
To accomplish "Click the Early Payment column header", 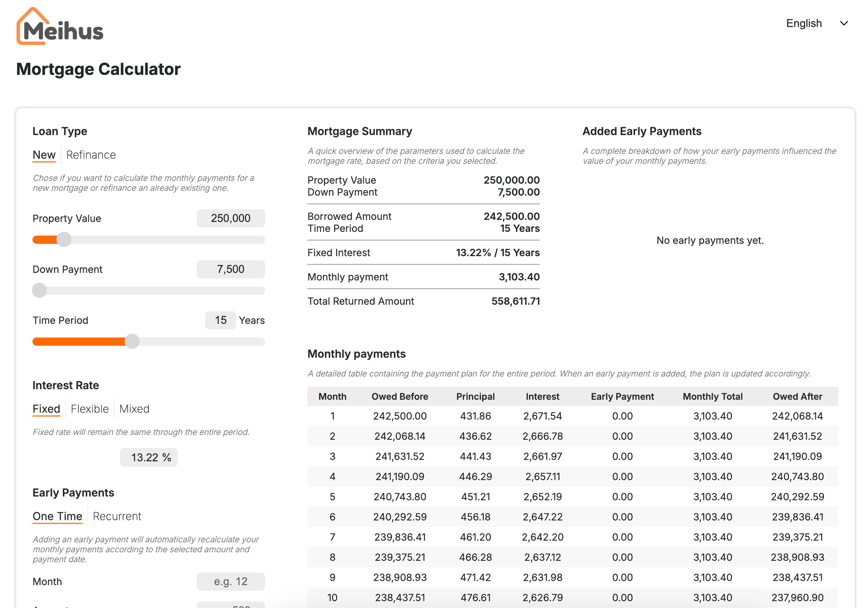I will pyautogui.click(x=622, y=396).
